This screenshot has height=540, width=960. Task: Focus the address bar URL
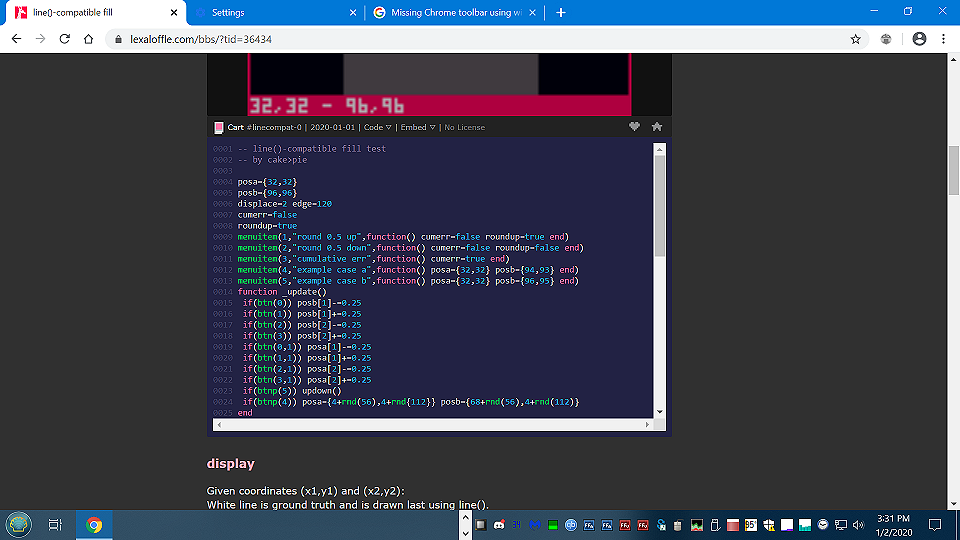pos(201,39)
